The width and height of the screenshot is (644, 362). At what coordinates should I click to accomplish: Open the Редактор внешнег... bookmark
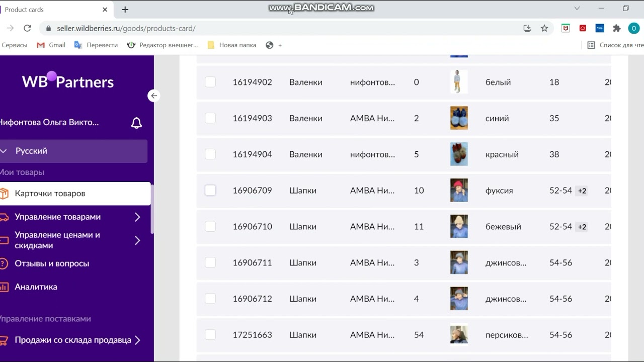(163, 45)
